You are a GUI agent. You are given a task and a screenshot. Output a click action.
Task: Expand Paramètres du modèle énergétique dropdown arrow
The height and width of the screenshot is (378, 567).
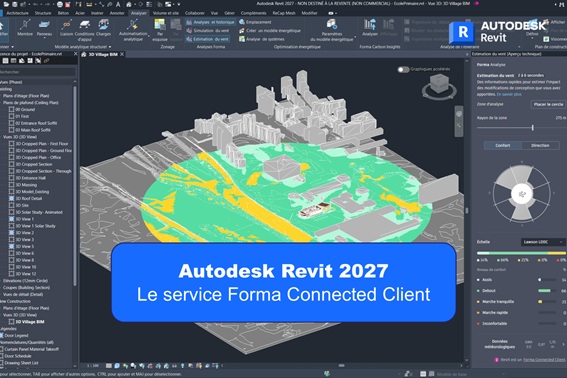(x=355, y=36)
